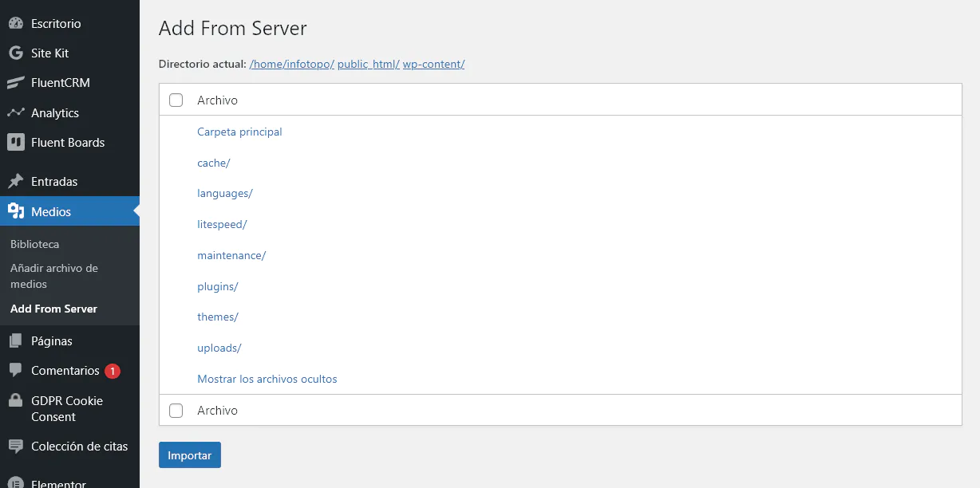Check the top Archivo select-all checkbox
Viewport: 980px width, 488px height.
pos(176,100)
